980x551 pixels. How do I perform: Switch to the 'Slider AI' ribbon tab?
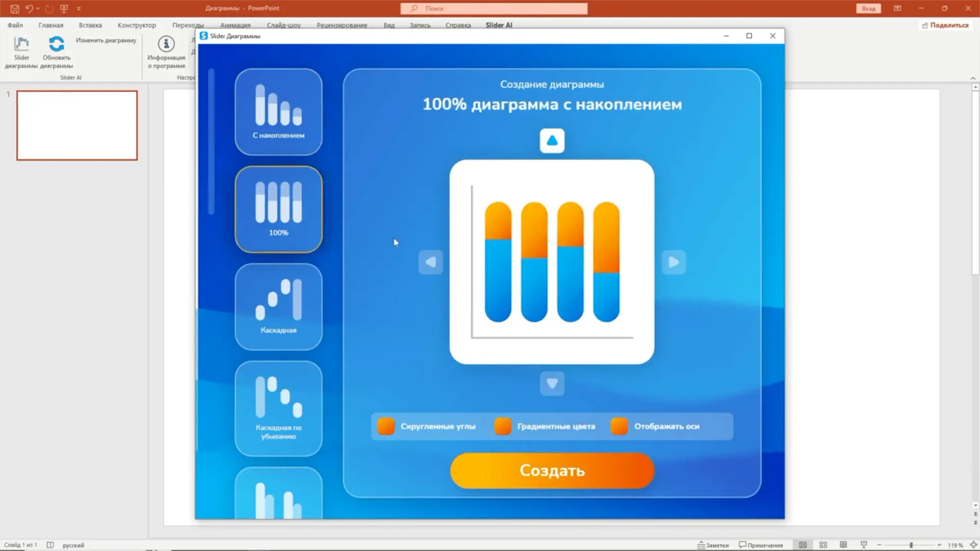[499, 25]
